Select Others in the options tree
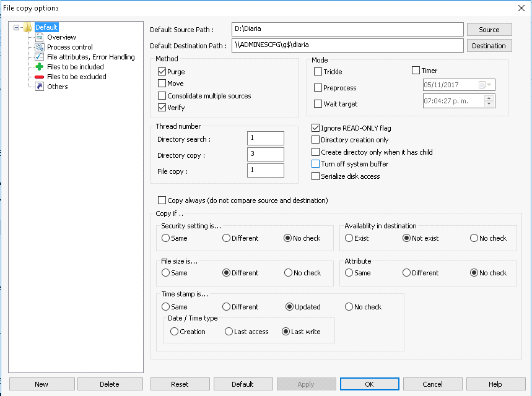 point(58,87)
